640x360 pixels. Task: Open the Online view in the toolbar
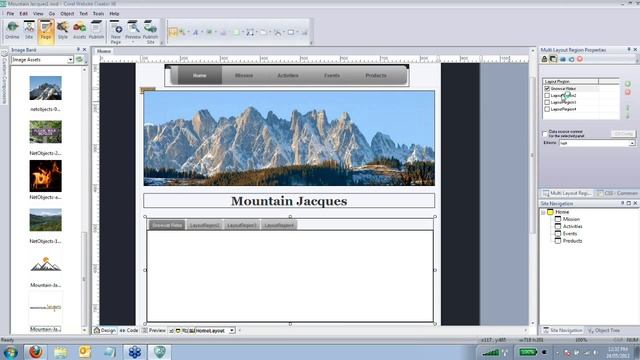coord(12,31)
